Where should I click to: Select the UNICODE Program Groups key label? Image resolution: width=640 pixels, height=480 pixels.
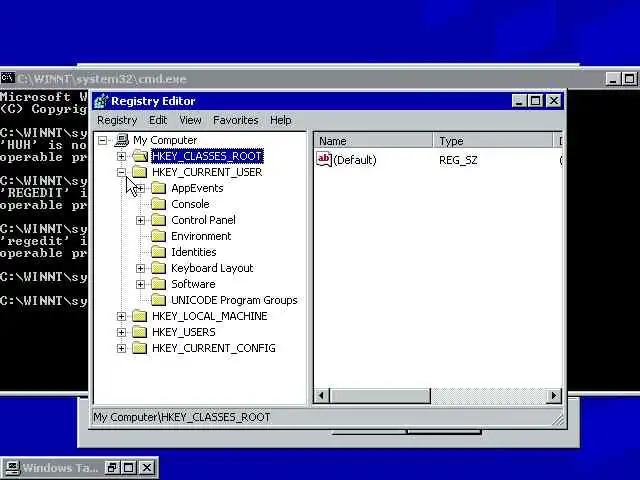(x=234, y=300)
